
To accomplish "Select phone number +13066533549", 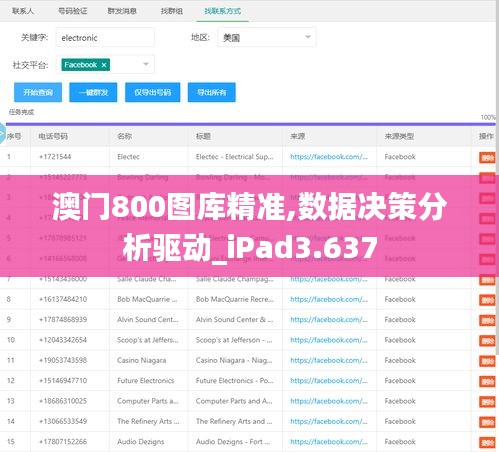I will (63, 421).
